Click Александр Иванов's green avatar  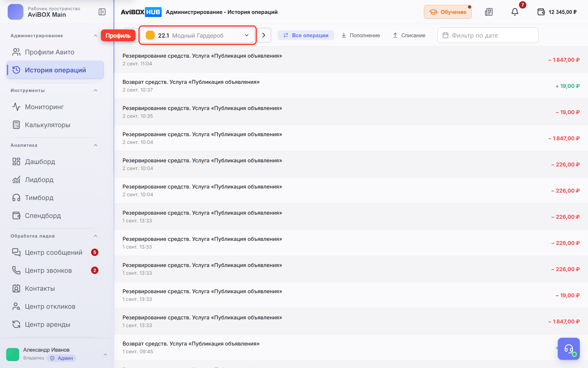13,354
